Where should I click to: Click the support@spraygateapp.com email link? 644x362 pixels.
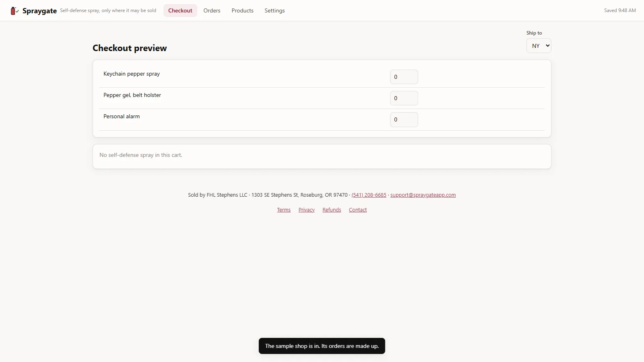pyautogui.click(x=423, y=195)
